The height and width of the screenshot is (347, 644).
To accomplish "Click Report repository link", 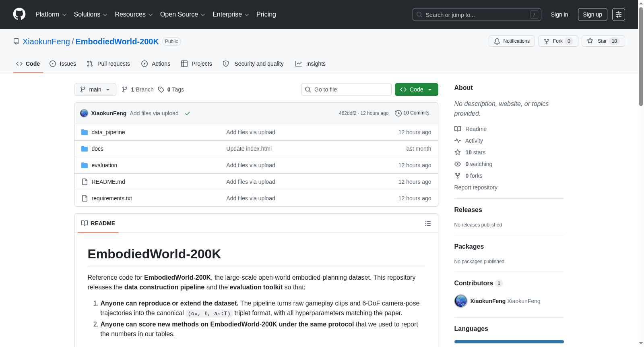I will (476, 187).
